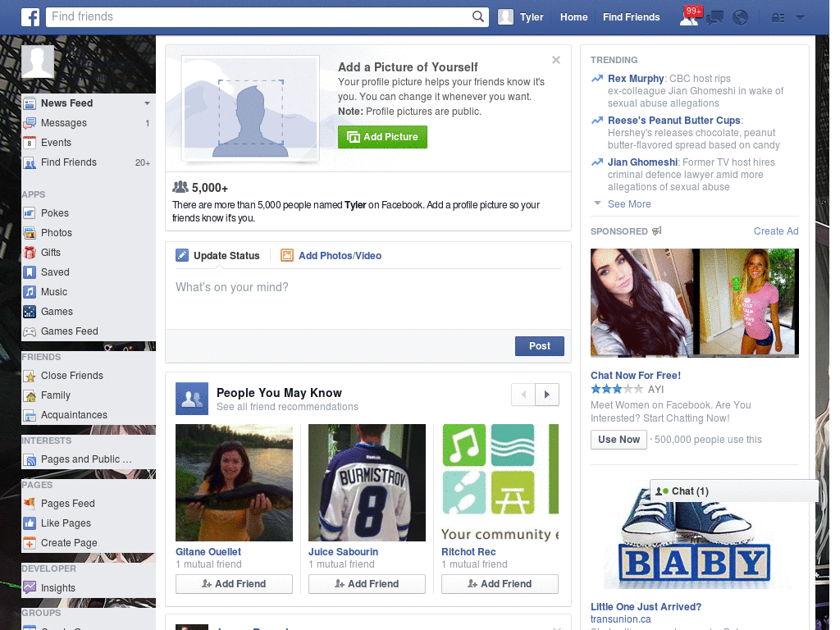Show the previous People You May Know
This screenshot has height=630, width=840.
[523, 395]
